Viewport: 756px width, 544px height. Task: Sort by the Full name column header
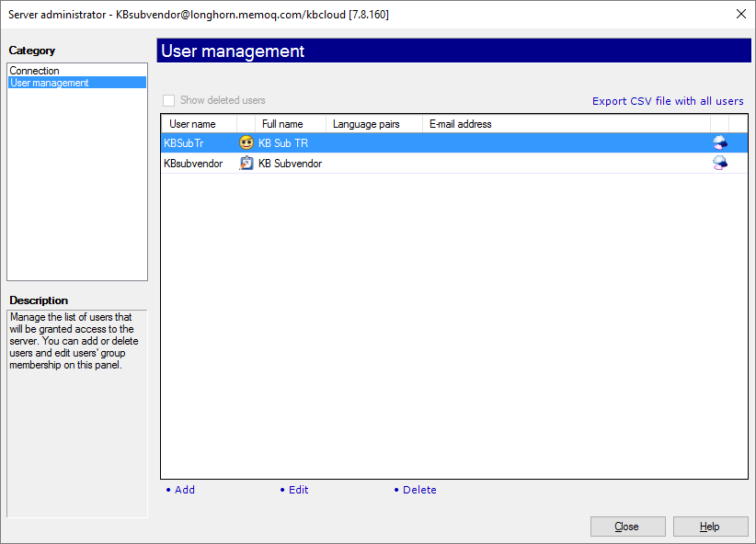[282, 124]
